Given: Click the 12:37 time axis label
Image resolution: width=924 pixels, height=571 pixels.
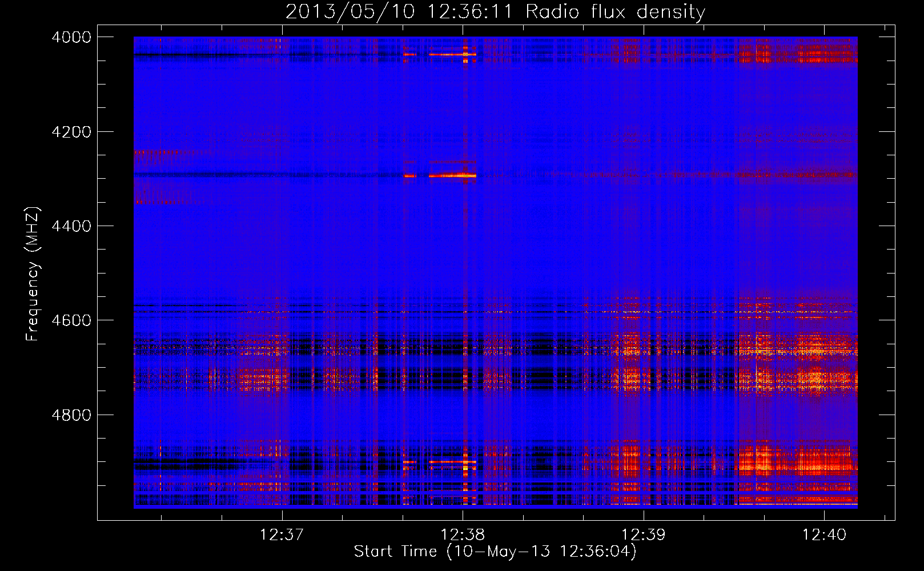Looking at the screenshot, I should (282, 534).
